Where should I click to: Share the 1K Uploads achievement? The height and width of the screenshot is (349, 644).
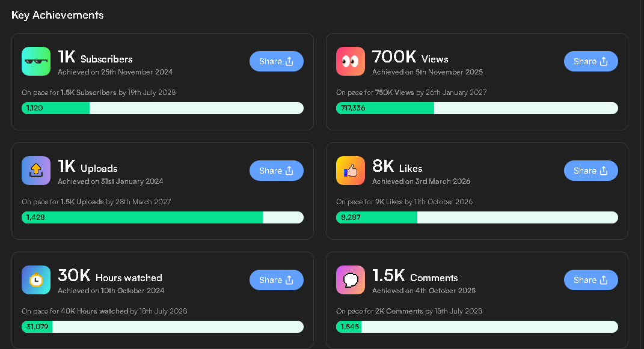pyautogui.click(x=277, y=171)
